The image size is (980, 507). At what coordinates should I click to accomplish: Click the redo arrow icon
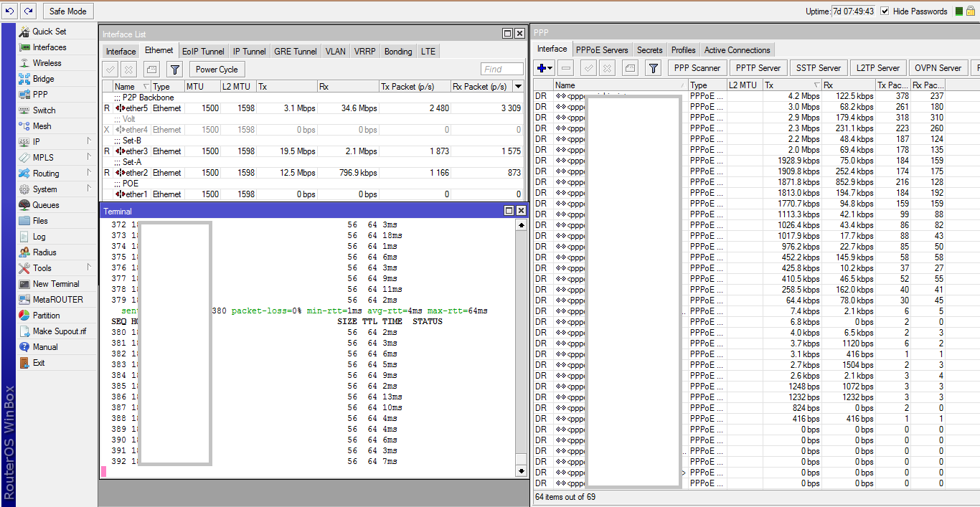(28, 11)
